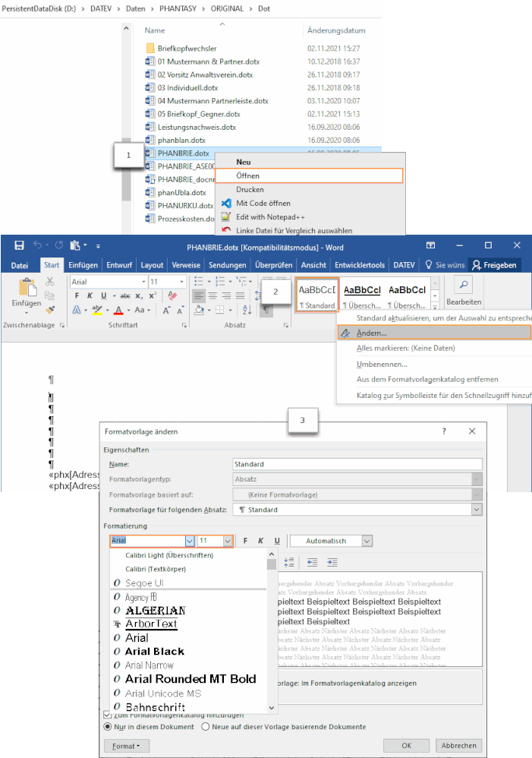This screenshot has width=532, height=758.
Task: Select 'Nur in diesem Dokument' radio button
Action: (108, 727)
